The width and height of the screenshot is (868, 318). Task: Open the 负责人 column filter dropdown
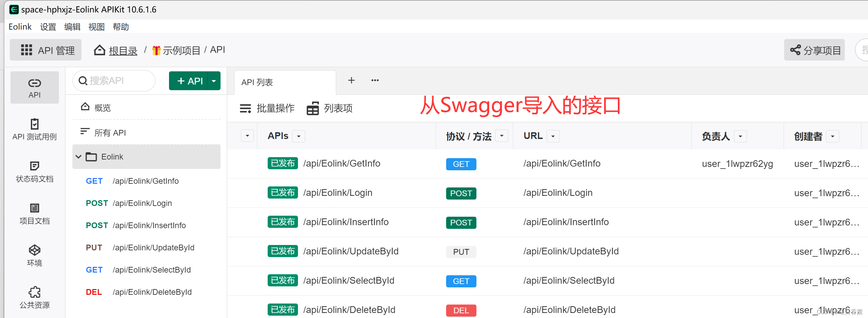pyautogui.click(x=740, y=136)
